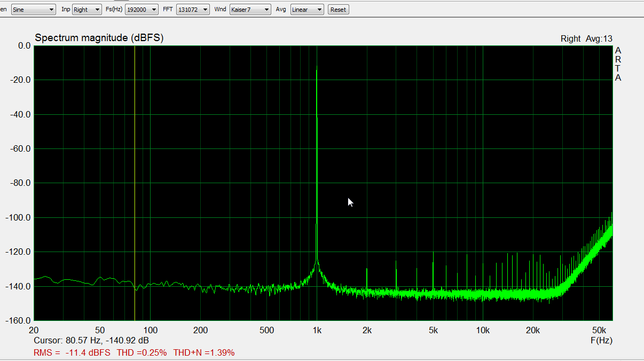Screen dimensions: 644x361
Task: Click the '5k' frequency axis label
Action: pos(433,330)
